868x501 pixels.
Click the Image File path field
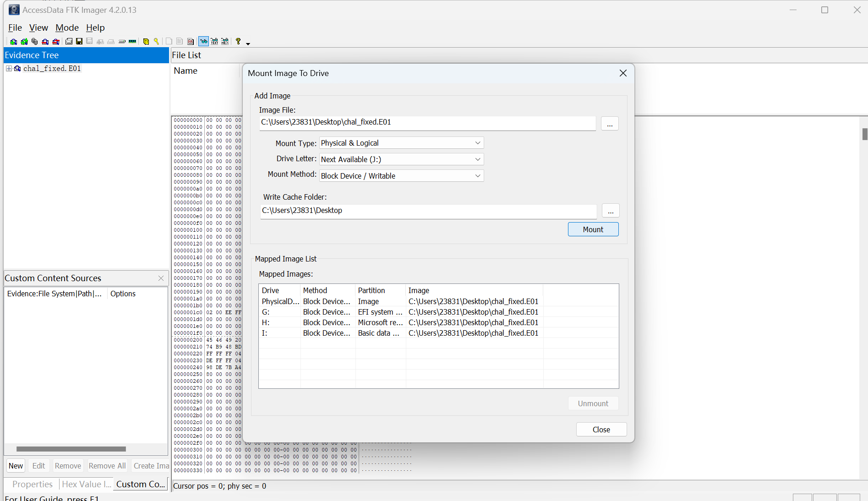(x=428, y=123)
